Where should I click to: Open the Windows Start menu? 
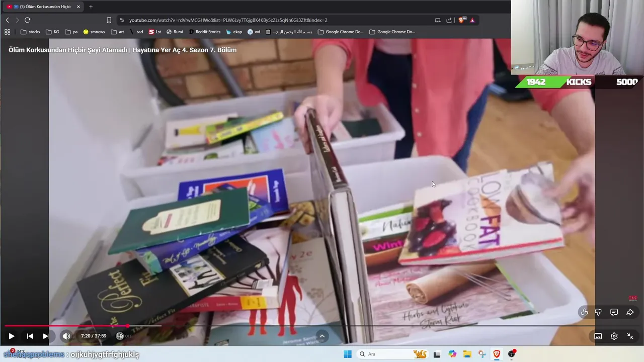coord(348,354)
